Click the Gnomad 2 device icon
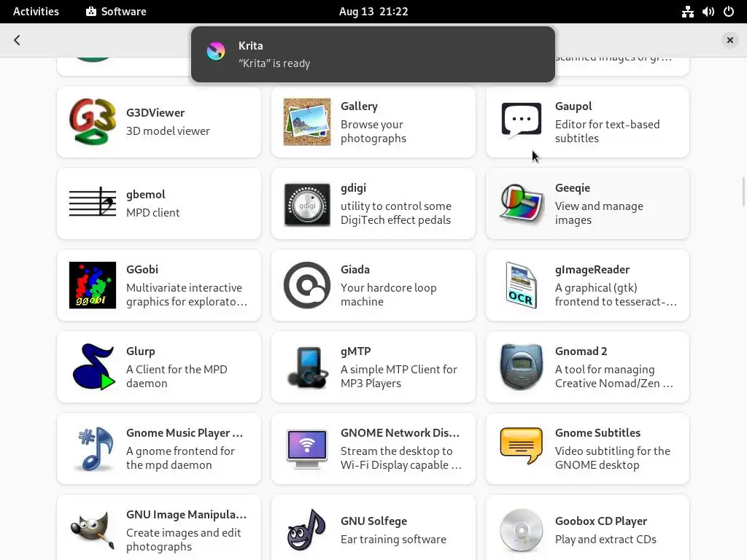The height and width of the screenshot is (560, 747). coord(521,367)
